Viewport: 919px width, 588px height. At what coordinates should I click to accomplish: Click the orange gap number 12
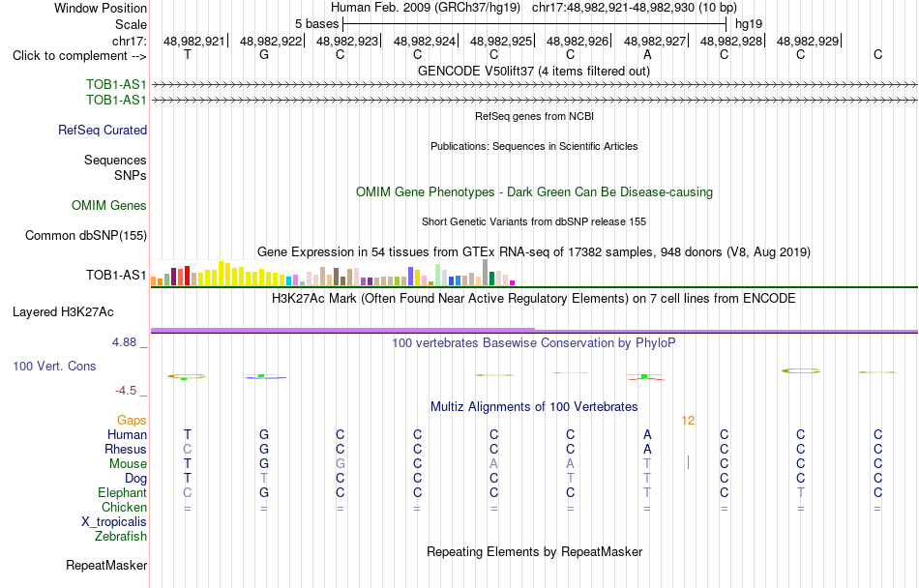688,420
